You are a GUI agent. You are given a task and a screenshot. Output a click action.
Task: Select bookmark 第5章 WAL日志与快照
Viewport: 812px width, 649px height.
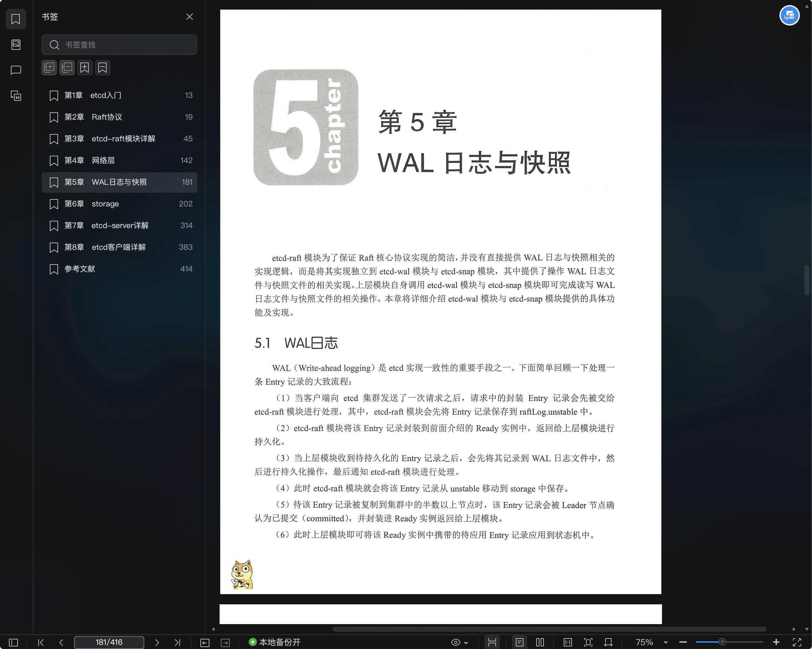pyautogui.click(x=119, y=182)
